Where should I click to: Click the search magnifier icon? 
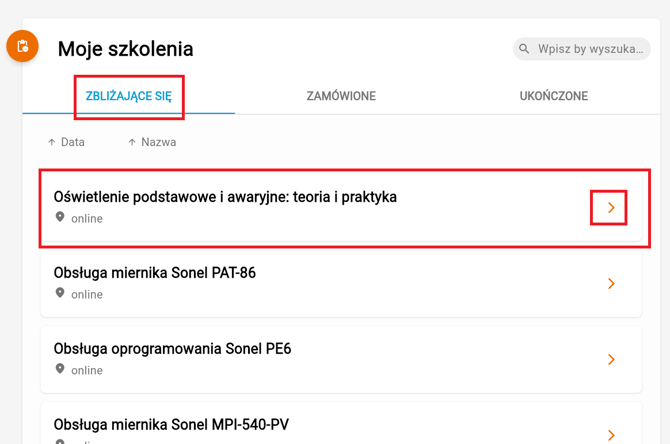point(524,48)
